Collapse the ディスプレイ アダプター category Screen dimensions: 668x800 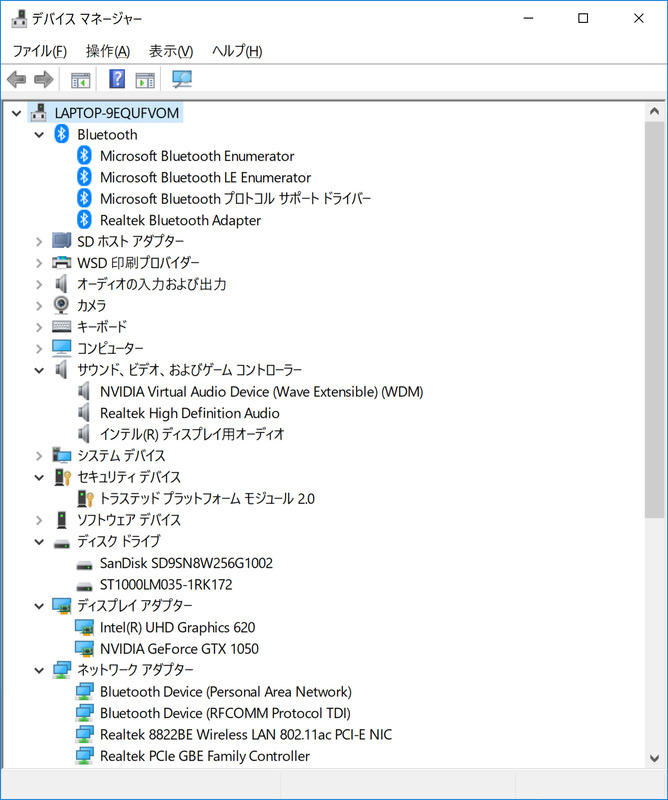pos(39,606)
